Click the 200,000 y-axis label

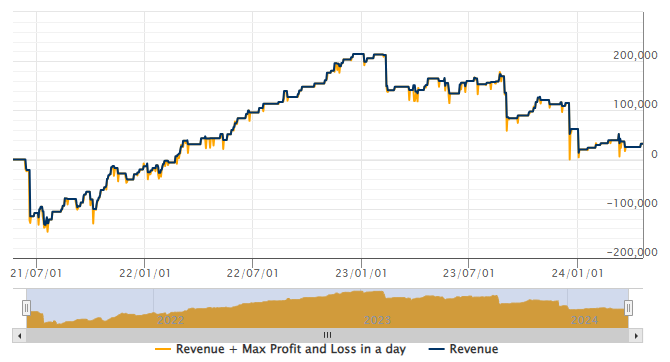pos(635,56)
